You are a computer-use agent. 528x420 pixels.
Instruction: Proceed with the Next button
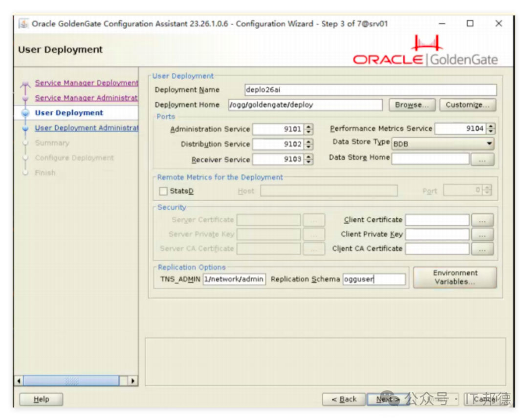pos(388,399)
